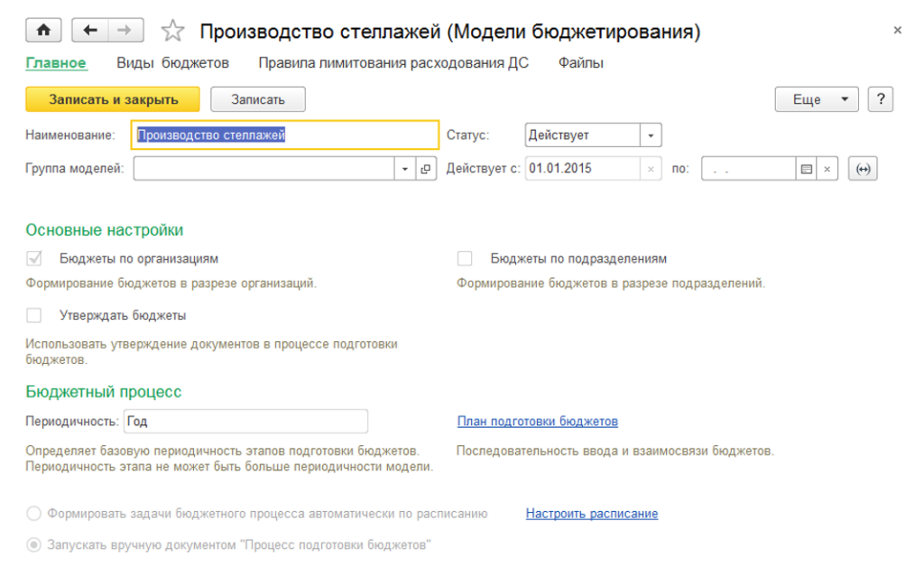Screen dimensions: 924x576
Task: Expand the Статус dropdown
Action: (651, 135)
